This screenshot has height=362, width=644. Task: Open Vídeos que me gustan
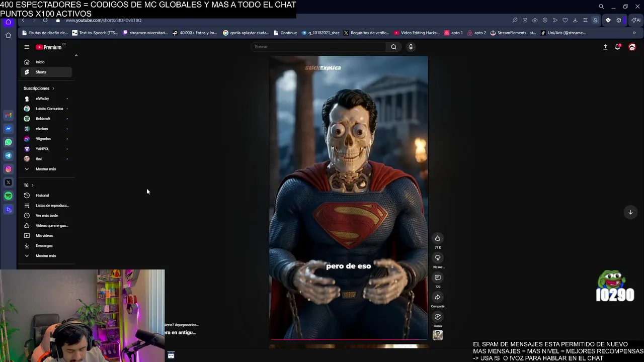46,225
